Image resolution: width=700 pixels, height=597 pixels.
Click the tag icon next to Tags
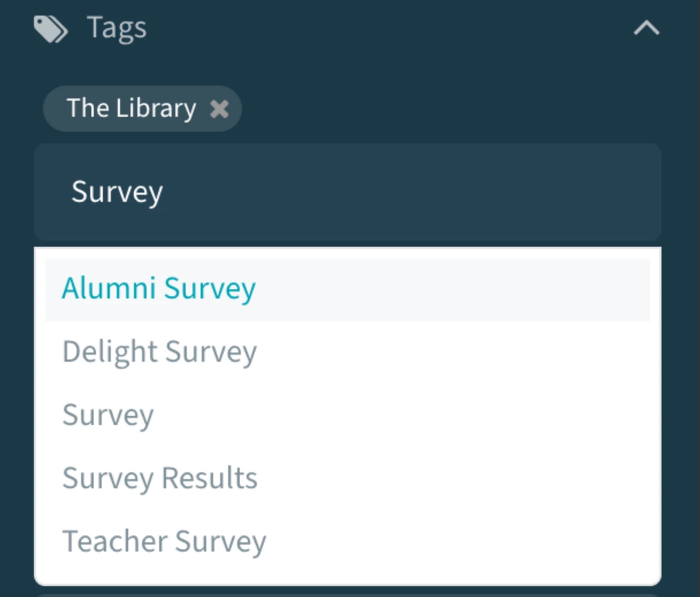tap(51, 29)
